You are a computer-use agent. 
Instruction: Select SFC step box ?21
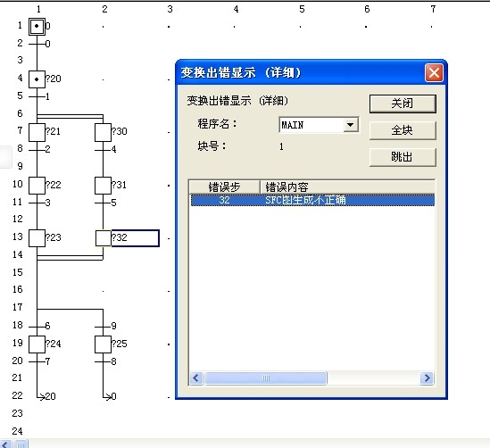37,132
